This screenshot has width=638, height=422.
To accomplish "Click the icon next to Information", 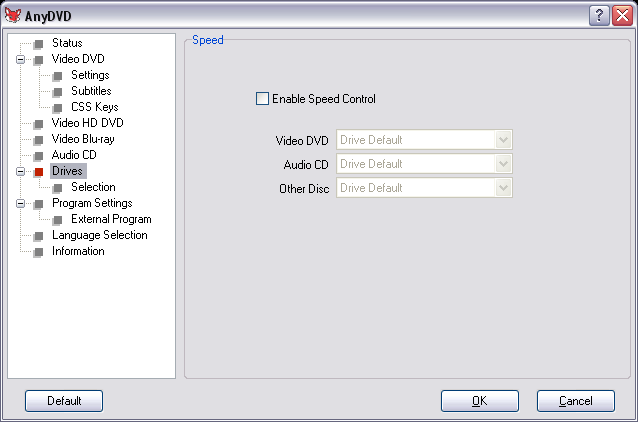I will coord(39,252).
